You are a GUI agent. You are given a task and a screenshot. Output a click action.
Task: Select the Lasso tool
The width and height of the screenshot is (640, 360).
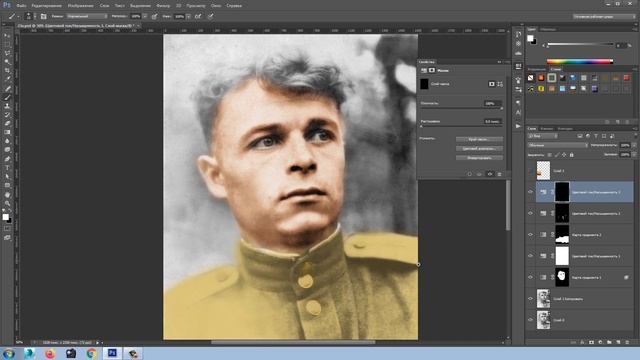(x=7, y=53)
